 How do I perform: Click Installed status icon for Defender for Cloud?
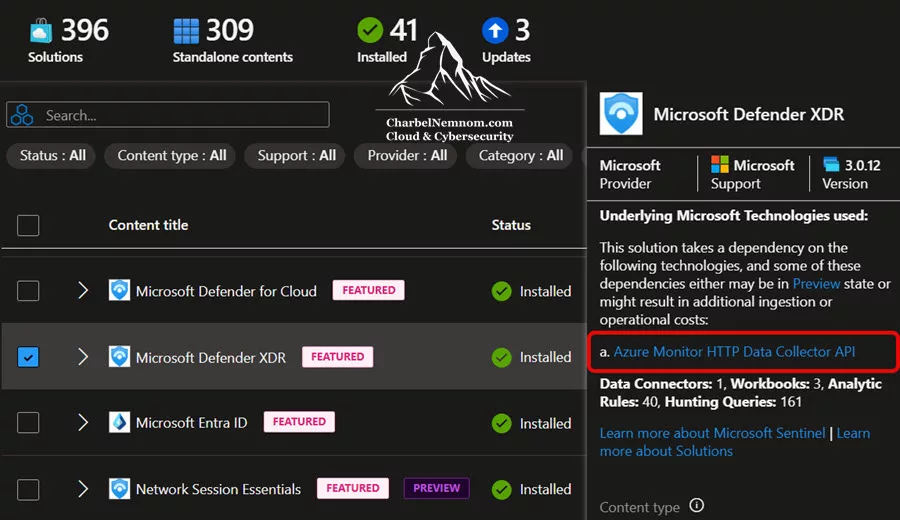[502, 291]
